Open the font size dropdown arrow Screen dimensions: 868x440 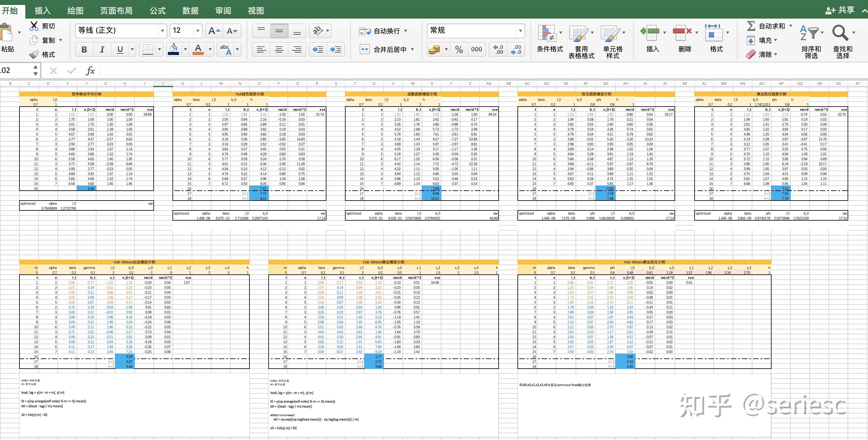tap(198, 31)
